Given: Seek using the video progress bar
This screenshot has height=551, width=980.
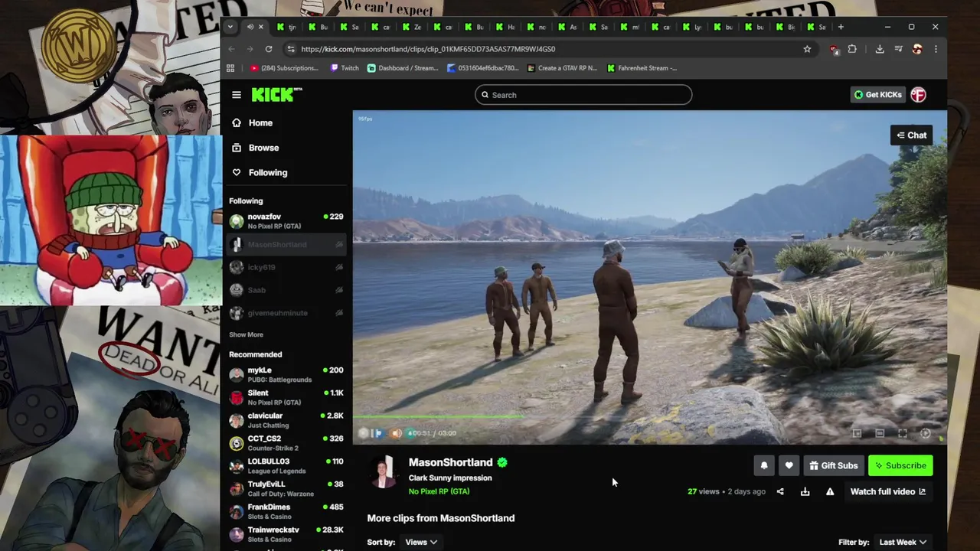Looking at the screenshot, I should [649, 417].
